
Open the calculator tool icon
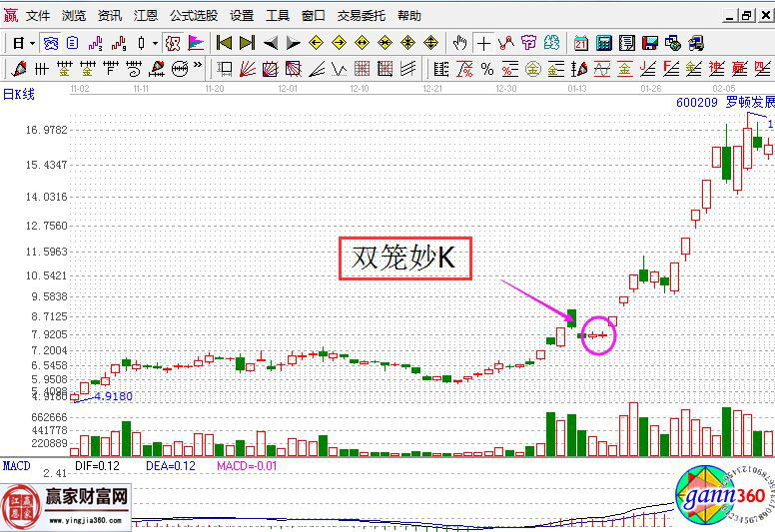pyautogui.click(x=604, y=43)
